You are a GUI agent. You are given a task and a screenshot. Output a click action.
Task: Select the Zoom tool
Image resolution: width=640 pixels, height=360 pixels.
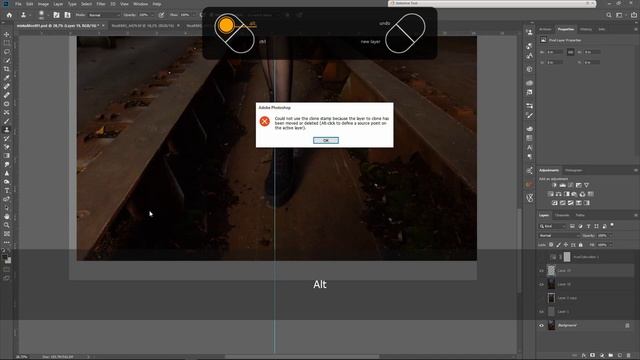(x=7, y=225)
